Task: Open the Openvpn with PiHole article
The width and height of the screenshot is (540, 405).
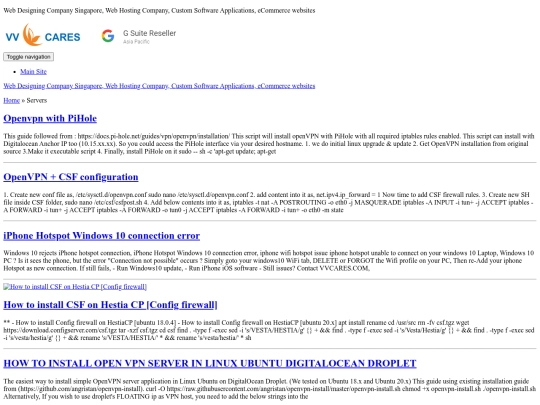Action: pos(50,118)
